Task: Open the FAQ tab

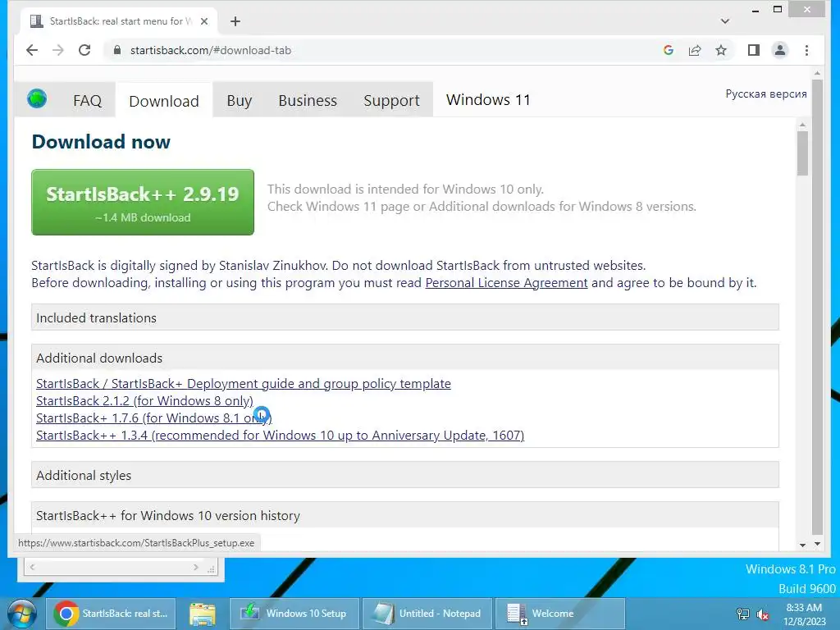Action: 87,101
